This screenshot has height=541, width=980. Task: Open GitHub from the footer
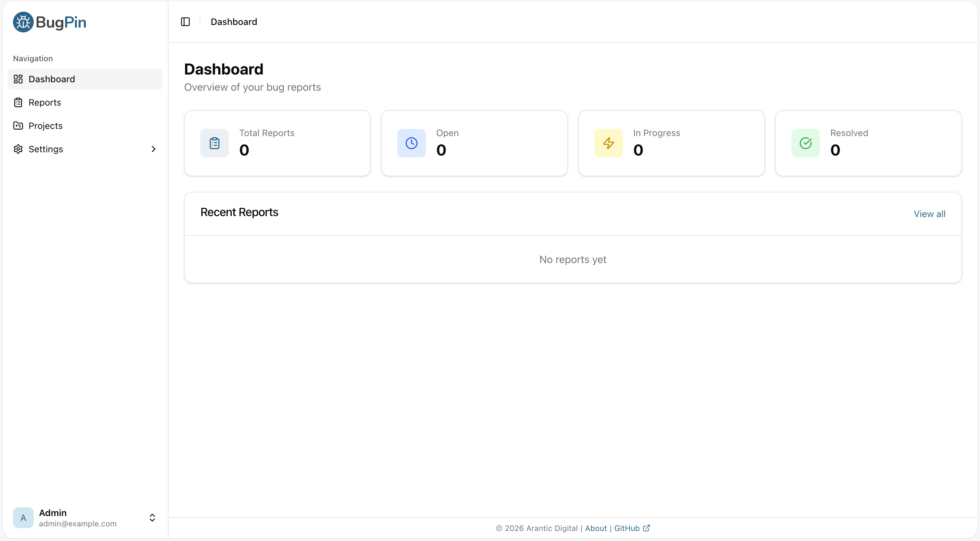coord(626,528)
